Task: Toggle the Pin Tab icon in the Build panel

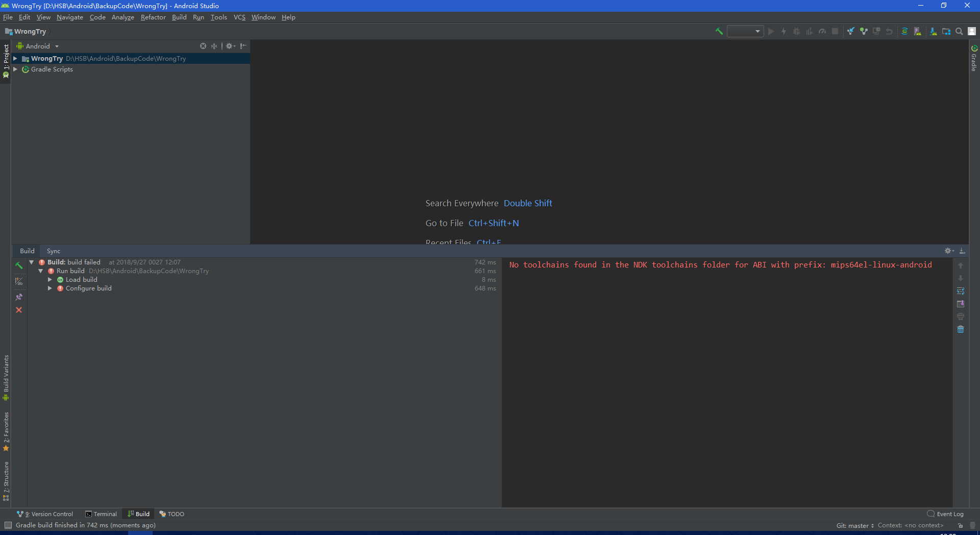Action: pyautogui.click(x=19, y=297)
